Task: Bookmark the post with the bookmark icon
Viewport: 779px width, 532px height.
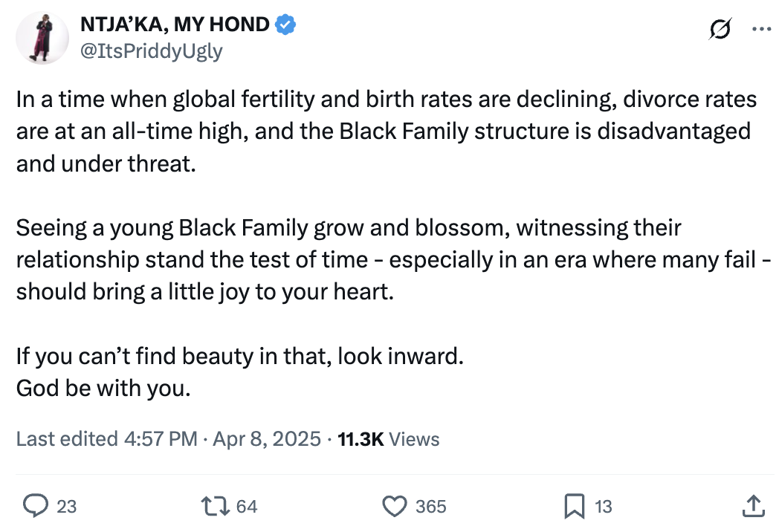Action: coord(575,506)
